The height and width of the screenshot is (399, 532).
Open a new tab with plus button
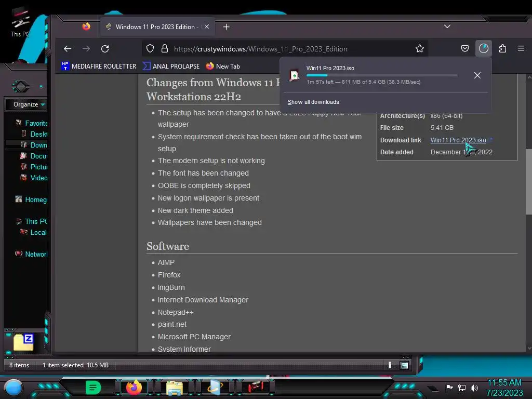(x=227, y=27)
